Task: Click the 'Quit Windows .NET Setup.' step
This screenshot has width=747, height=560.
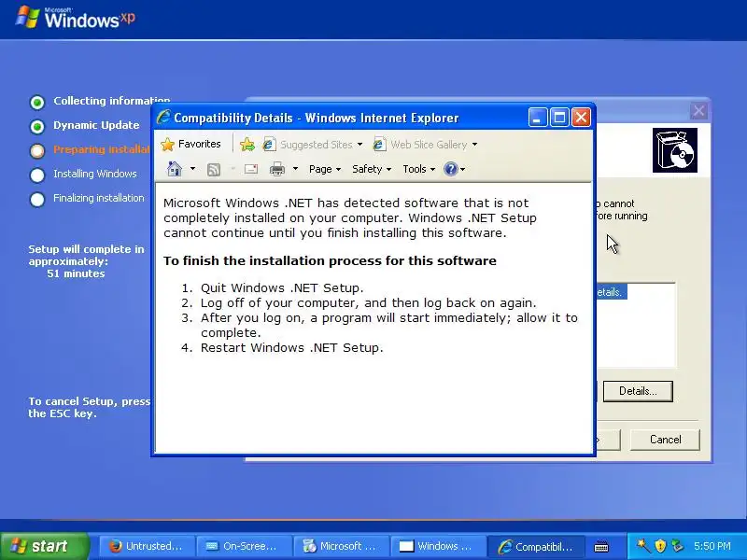Action: point(282,288)
